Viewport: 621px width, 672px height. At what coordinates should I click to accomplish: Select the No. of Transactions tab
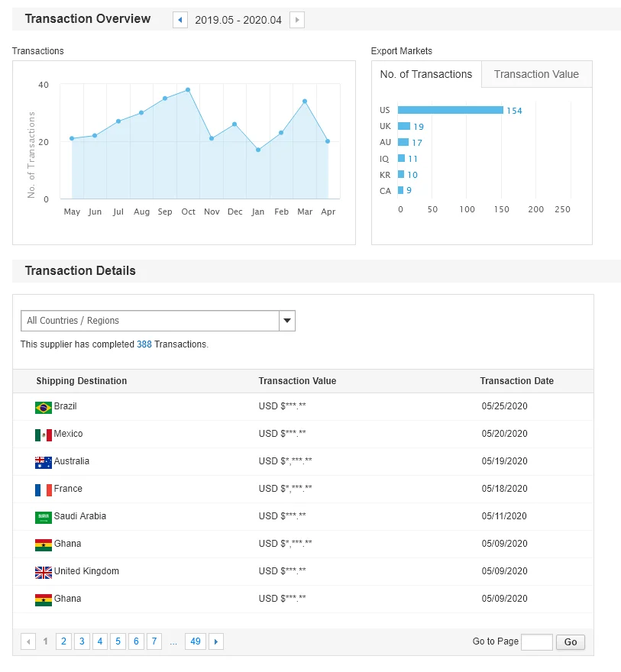pyautogui.click(x=426, y=74)
